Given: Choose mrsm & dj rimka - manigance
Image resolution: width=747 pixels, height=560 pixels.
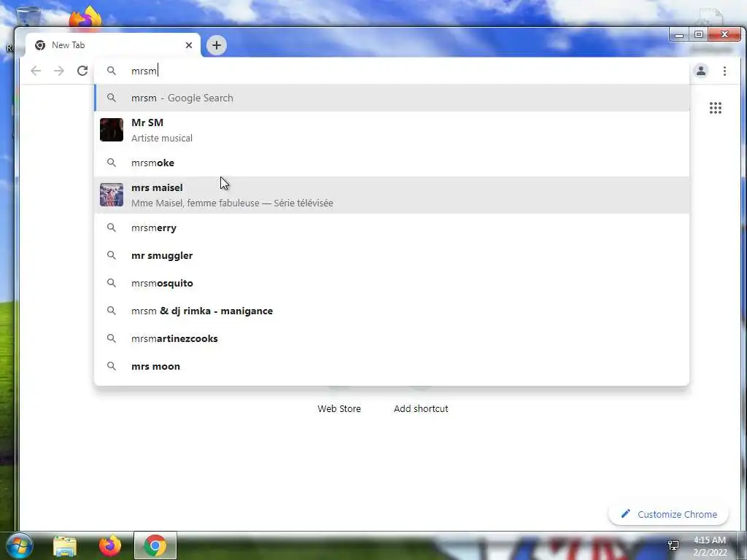Looking at the screenshot, I should (x=392, y=311).
